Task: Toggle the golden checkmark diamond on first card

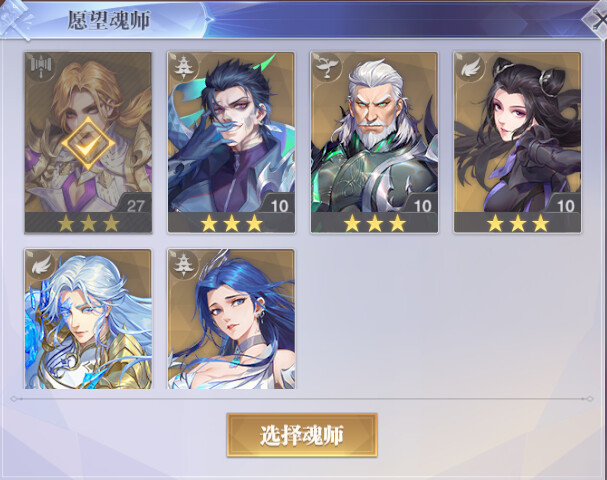Action: point(88,143)
